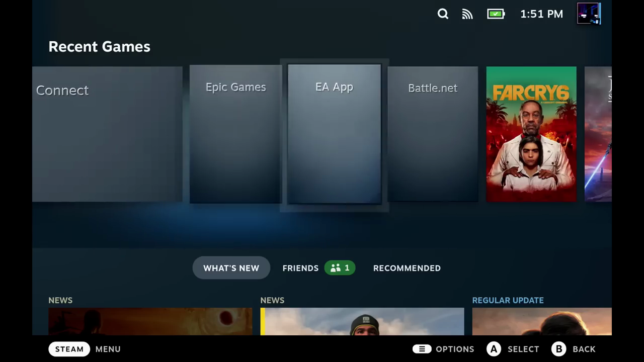644x362 pixels.
Task: Launch Far Cry 6 from recent games
Action: pos(531,134)
